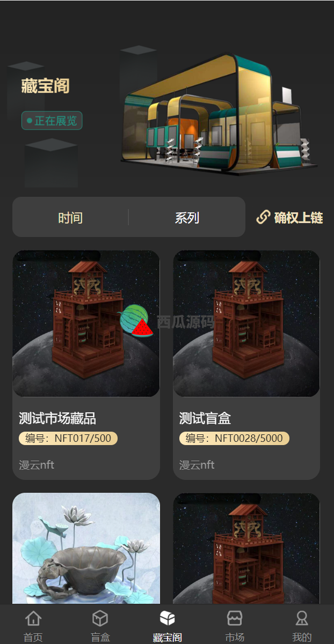Click the 测试盲盒 title text
334x644 pixels.
click(205, 418)
